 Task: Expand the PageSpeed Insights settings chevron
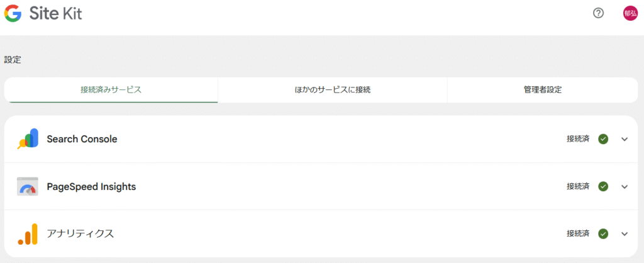[x=625, y=187]
